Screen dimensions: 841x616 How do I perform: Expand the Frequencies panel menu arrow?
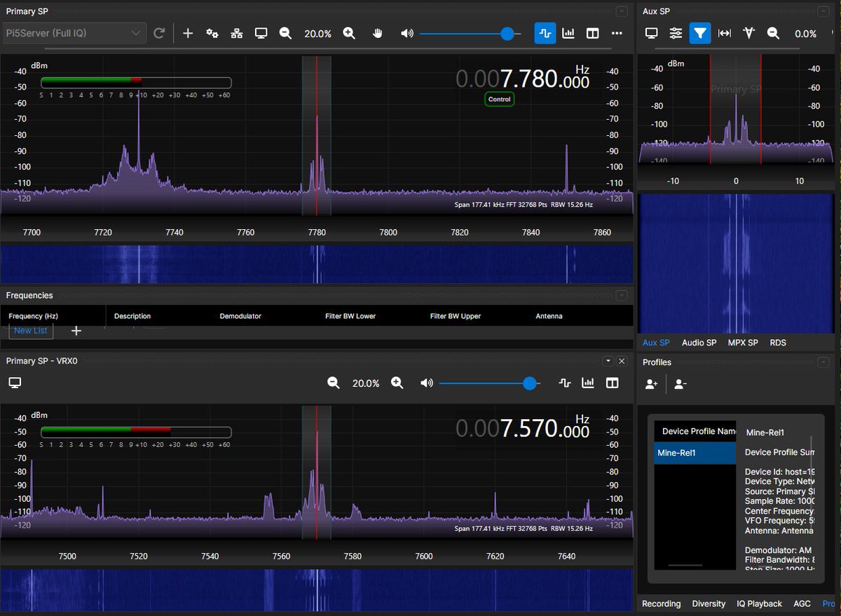pos(622,296)
